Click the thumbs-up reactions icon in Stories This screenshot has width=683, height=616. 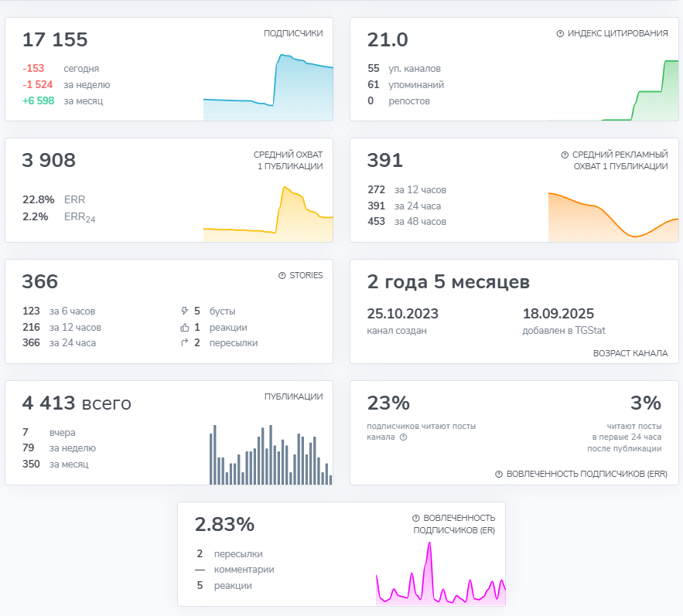[x=183, y=327]
